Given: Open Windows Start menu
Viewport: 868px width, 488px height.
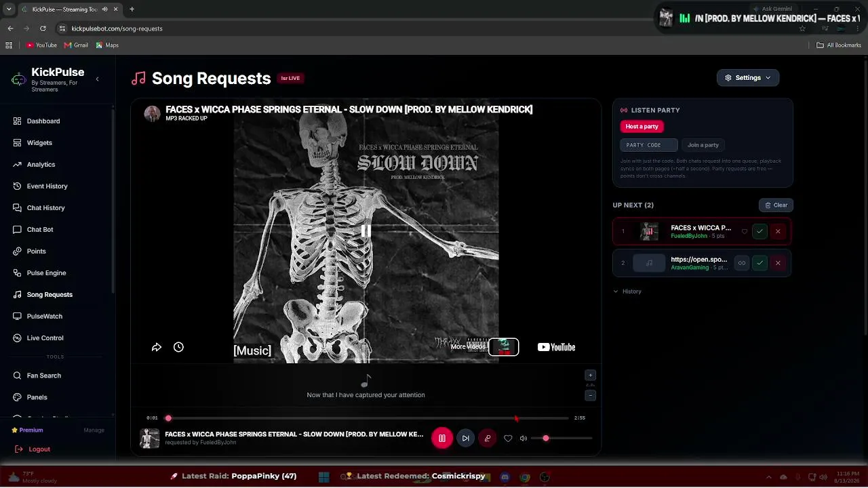Looking at the screenshot, I should pyautogui.click(x=323, y=477).
